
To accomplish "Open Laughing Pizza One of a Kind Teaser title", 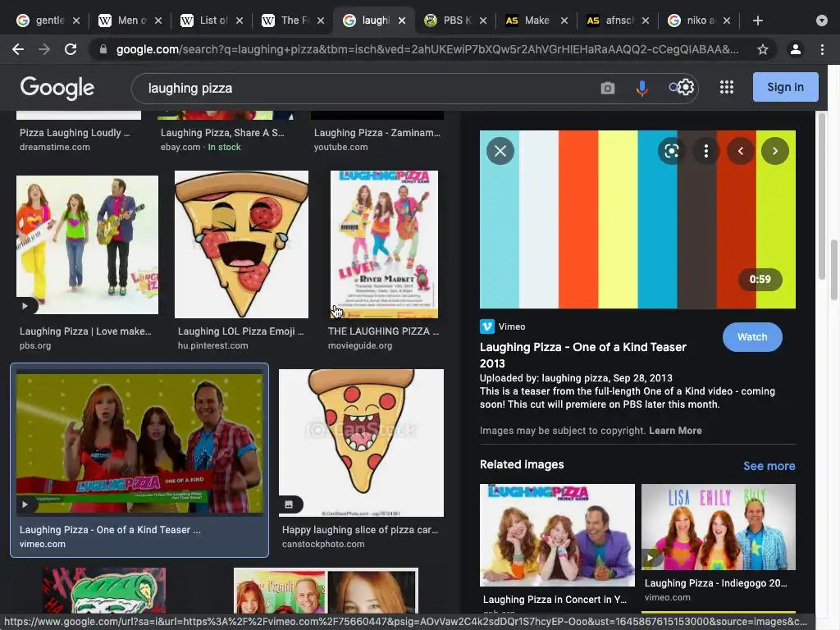I will pyautogui.click(x=583, y=354).
